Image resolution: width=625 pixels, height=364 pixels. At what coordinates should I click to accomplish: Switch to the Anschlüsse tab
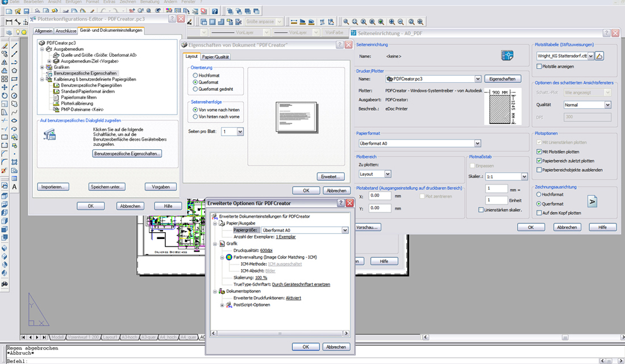pos(66,31)
